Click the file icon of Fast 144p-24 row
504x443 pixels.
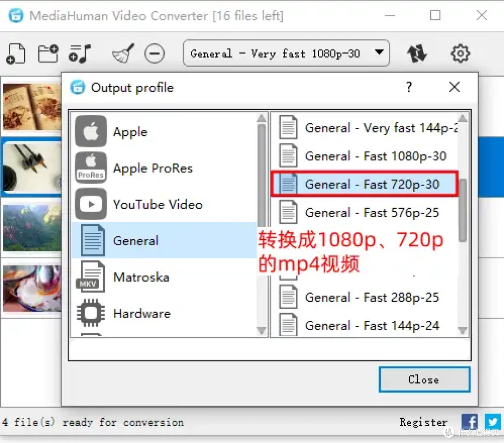(x=288, y=325)
